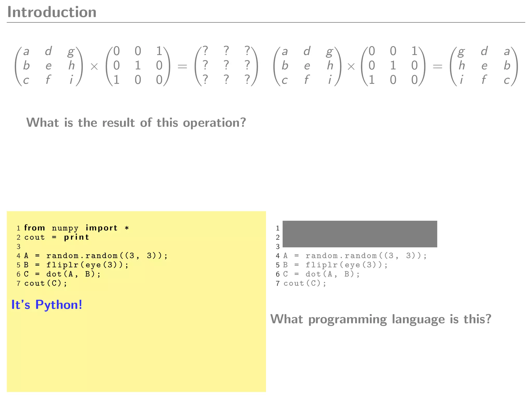The width and height of the screenshot is (532, 399).
Task: Click the question-mark matrix center entry
Action: tap(226, 65)
